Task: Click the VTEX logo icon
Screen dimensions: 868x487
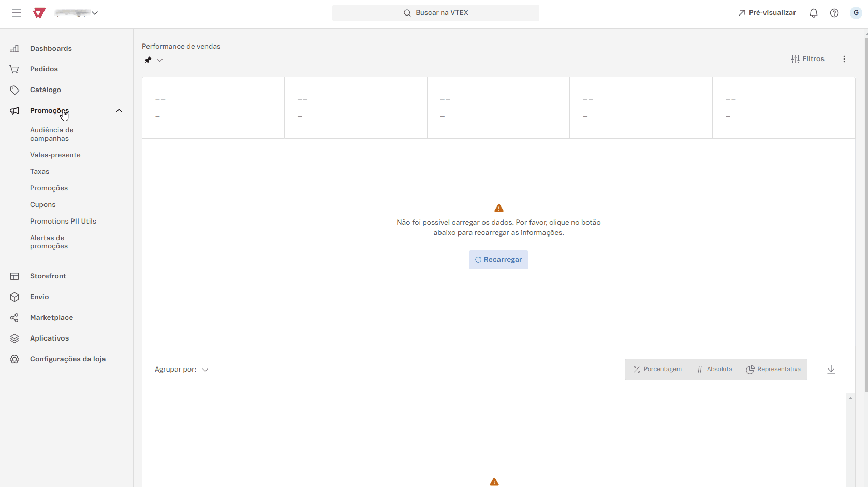Action: pyautogui.click(x=39, y=13)
